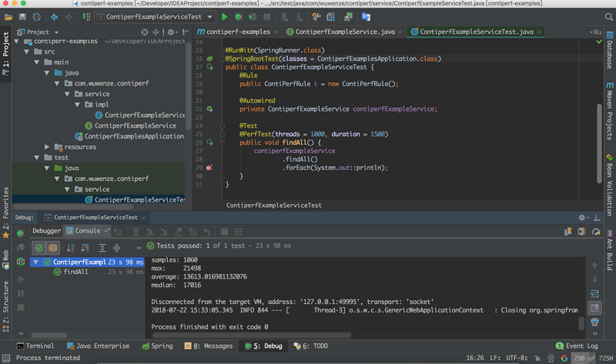
Task: Click the console horizontal scrollbar
Action: click(x=252, y=336)
